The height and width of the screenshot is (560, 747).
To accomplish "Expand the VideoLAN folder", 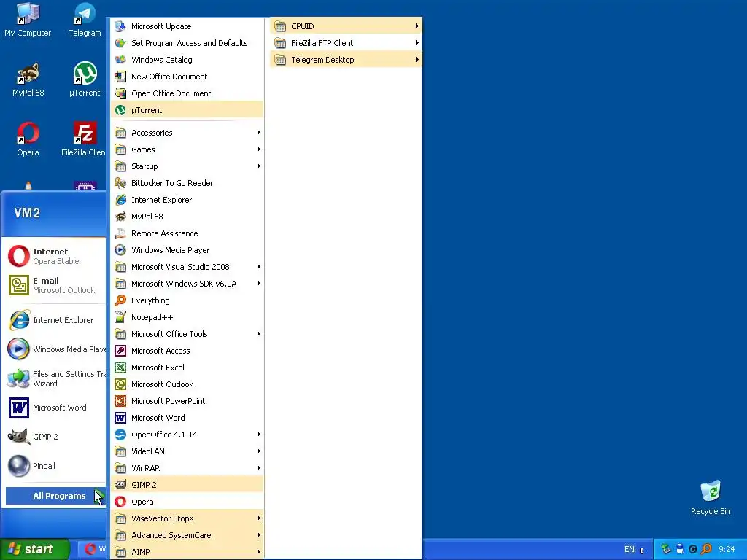I will [x=187, y=451].
